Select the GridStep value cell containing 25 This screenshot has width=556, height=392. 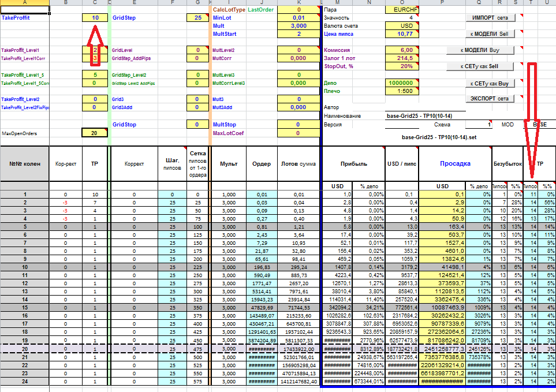point(197,18)
